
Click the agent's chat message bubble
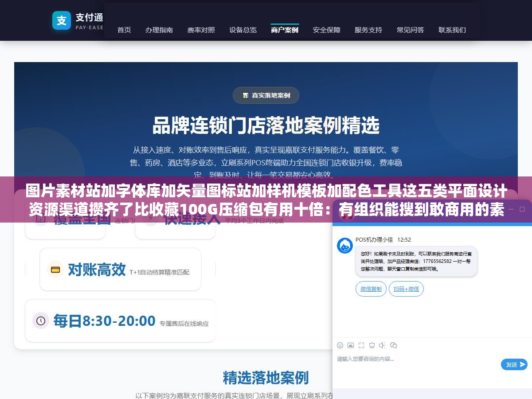point(416,262)
